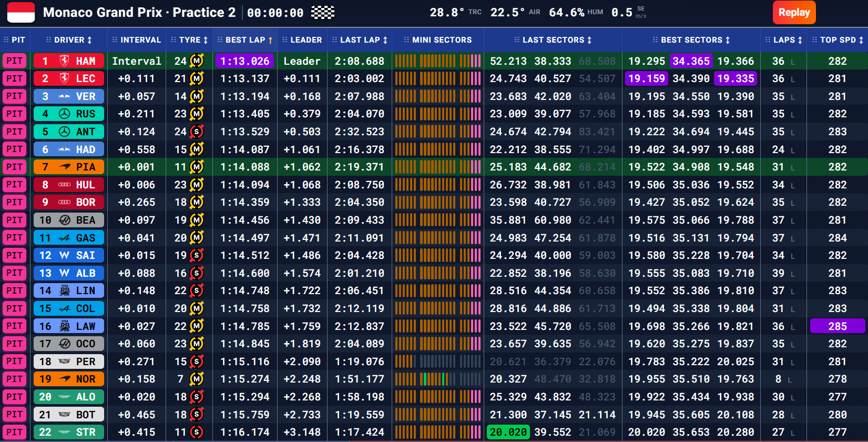Click the Monaco flag icon
The width and height of the screenshot is (868, 442).
tap(21, 12)
